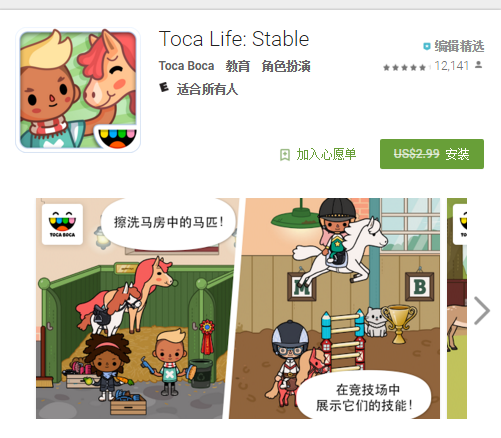Screen dimensions: 501x438
Task: Click the person icon beside 12,141
Action: coord(479,65)
